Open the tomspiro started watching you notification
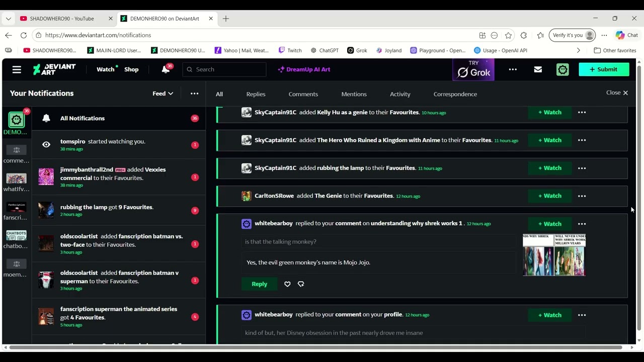Image resolution: width=644 pixels, height=362 pixels. pos(119,145)
